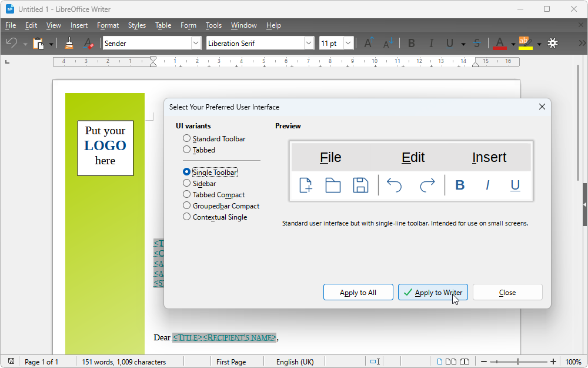The height and width of the screenshot is (368, 588).
Task: Open the Format menu
Action: 108,25
